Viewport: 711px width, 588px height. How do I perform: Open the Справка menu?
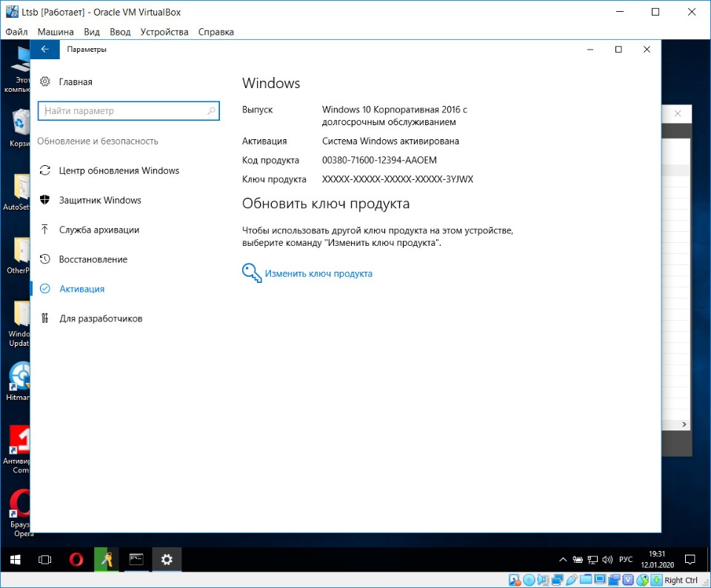pyautogui.click(x=216, y=32)
